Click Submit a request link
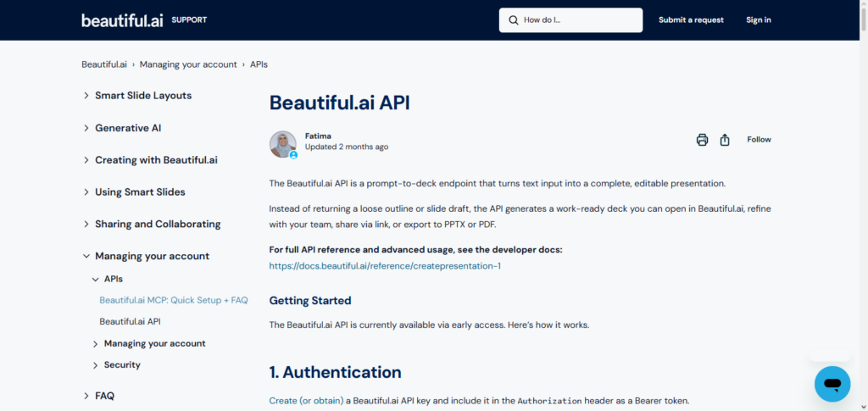868x411 pixels. 691,19
